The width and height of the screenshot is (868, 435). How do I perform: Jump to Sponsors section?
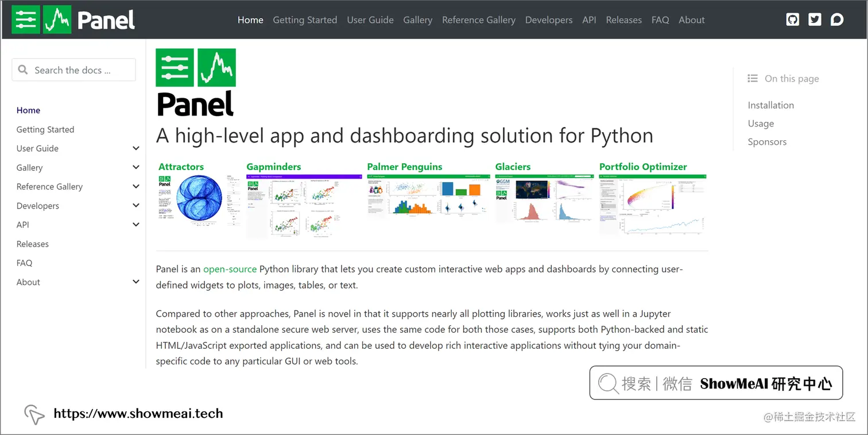pyautogui.click(x=767, y=142)
